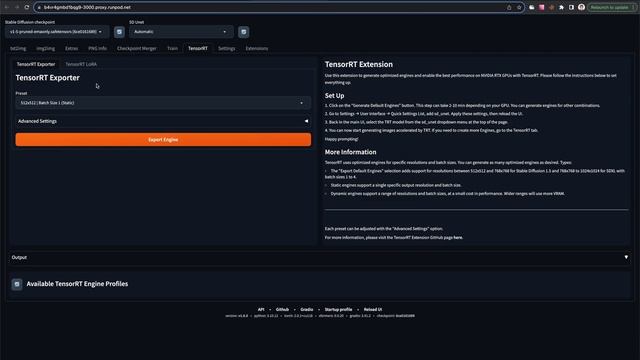Select the TensorRT Exporter sub-tab
640x360 pixels.
pos(36,64)
